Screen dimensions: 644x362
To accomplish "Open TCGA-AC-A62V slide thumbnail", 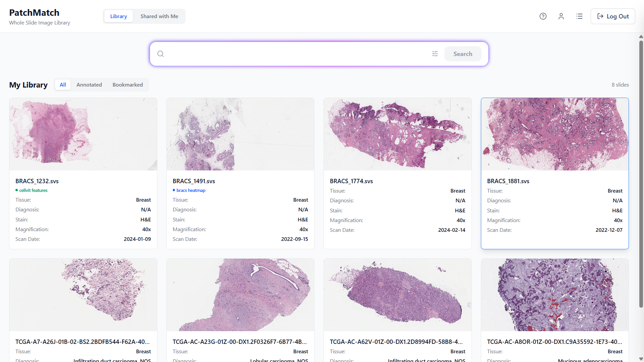I will 398,295.
